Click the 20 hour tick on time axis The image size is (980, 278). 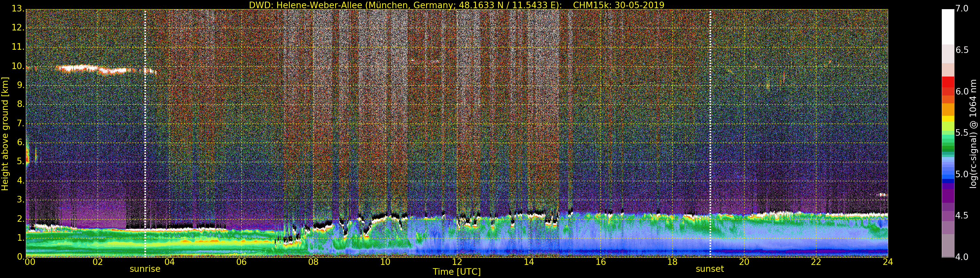coord(744,262)
